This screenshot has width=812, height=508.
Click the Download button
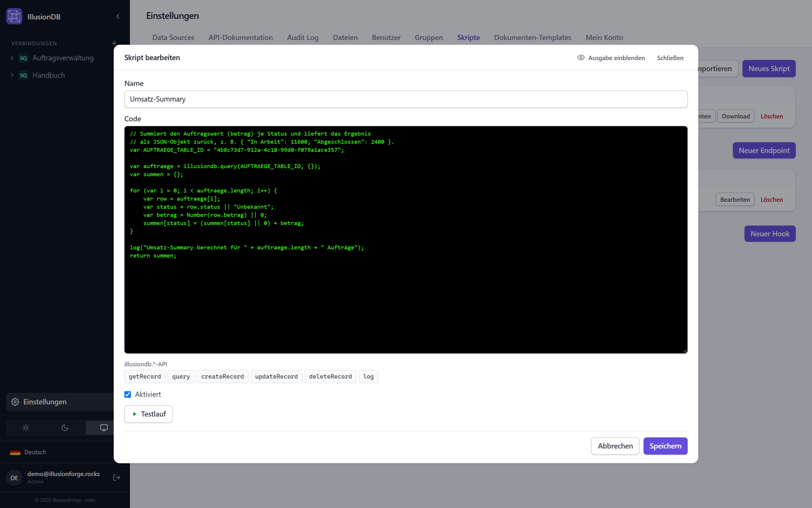[736, 116]
